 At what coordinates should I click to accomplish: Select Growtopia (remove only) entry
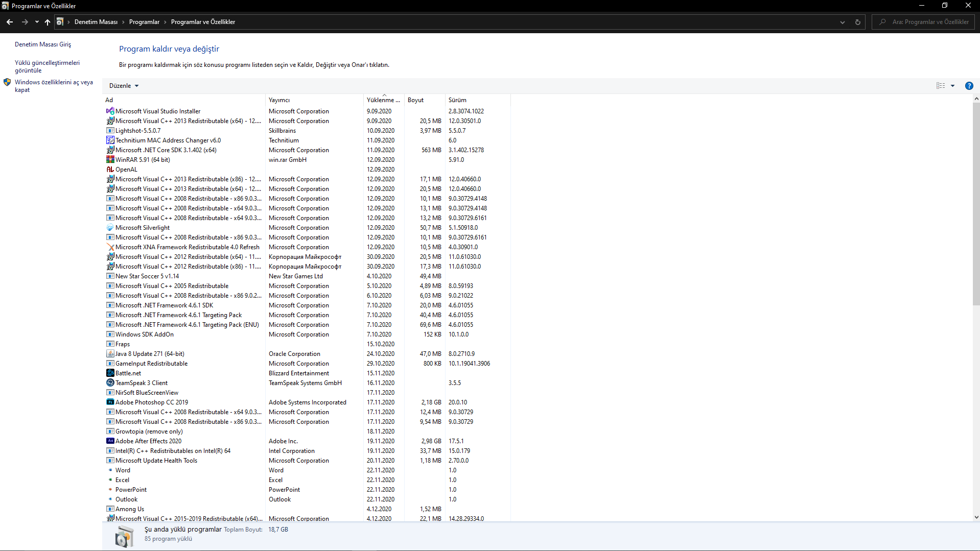[x=308, y=431]
